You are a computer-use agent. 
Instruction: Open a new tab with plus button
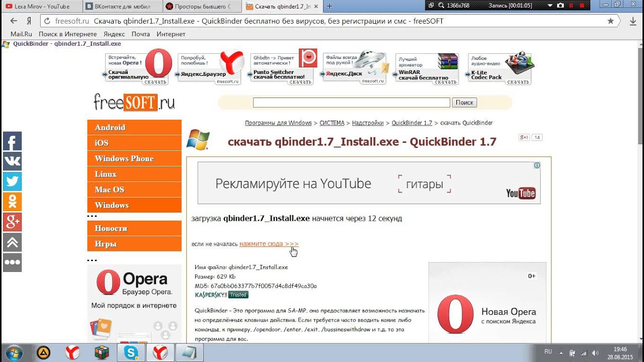pos(330,6)
